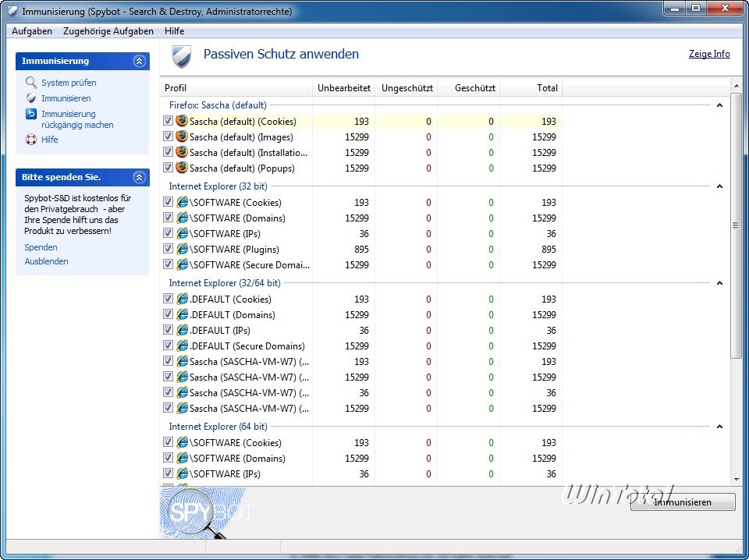
Task: Select the first Sascha (SASCHA-VM-W7) row with 193
Action: point(361,361)
